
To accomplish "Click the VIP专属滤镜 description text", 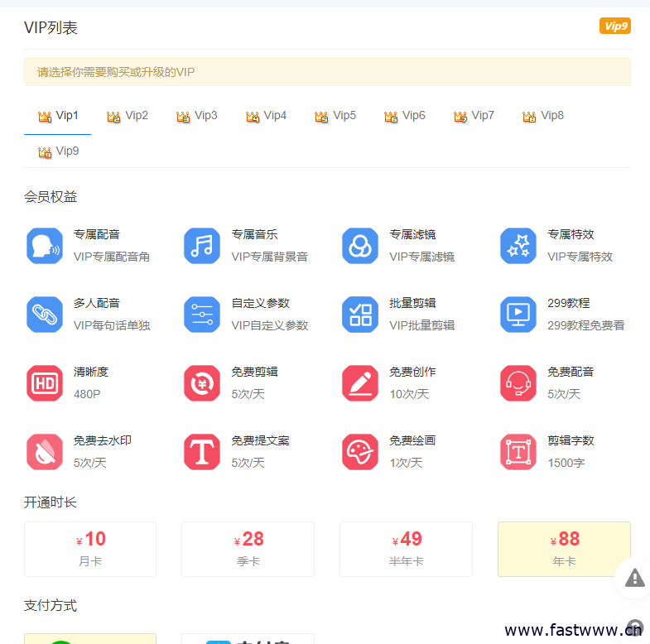I will 422,257.
